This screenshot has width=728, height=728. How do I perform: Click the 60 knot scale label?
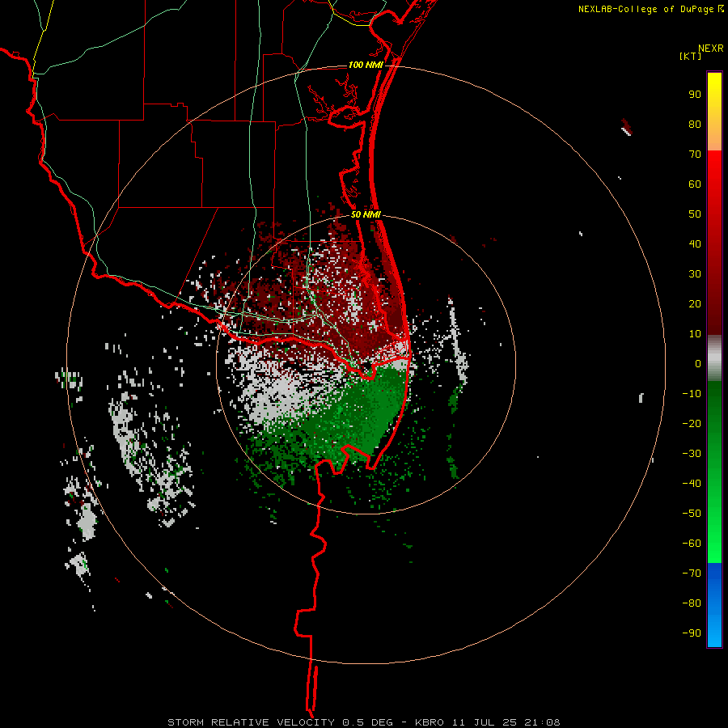(695, 184)
